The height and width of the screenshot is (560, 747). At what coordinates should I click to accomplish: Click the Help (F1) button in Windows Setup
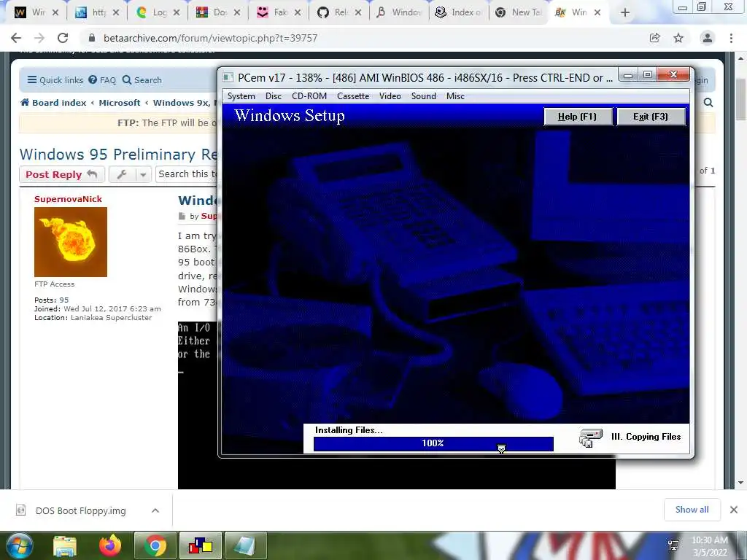click(x=578, y=117)
